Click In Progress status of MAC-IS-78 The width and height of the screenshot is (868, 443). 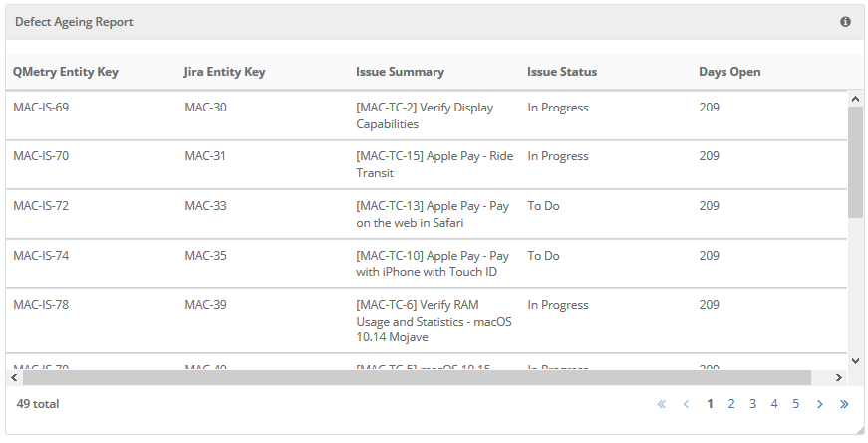tap(558, 305)
